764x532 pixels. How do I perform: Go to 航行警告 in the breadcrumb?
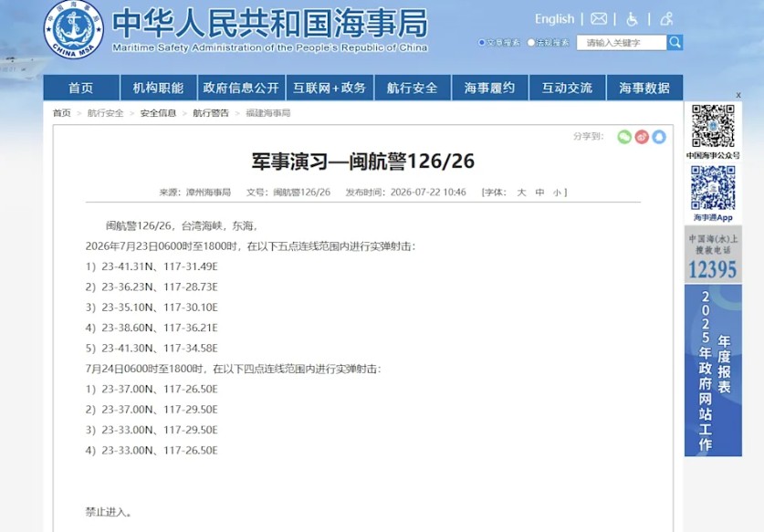tap(211, 113)
